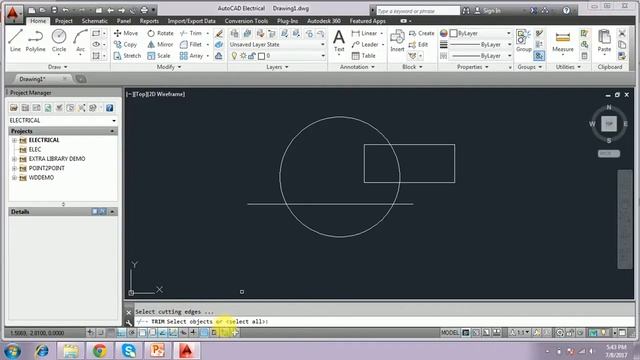Select the Polyline tool
This screenshot has width=640, height=360.
(x=36, y=40)
